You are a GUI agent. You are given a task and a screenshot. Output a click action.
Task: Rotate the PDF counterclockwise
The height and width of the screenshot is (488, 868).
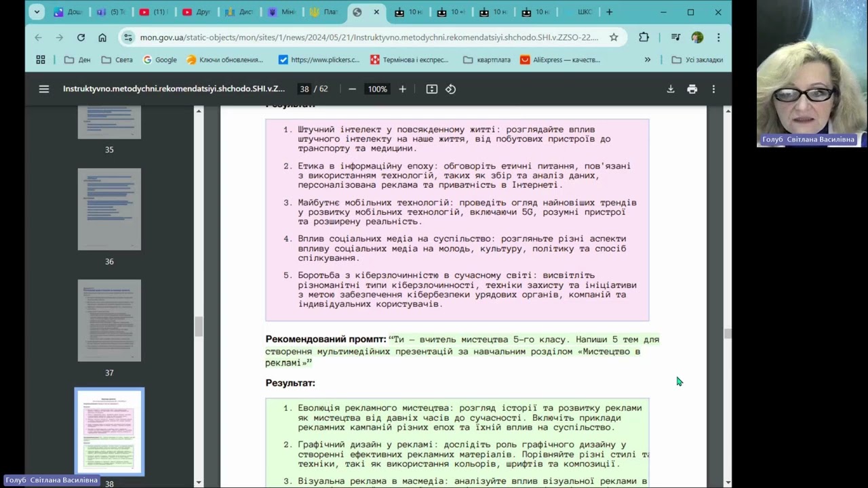coord(450,89)
